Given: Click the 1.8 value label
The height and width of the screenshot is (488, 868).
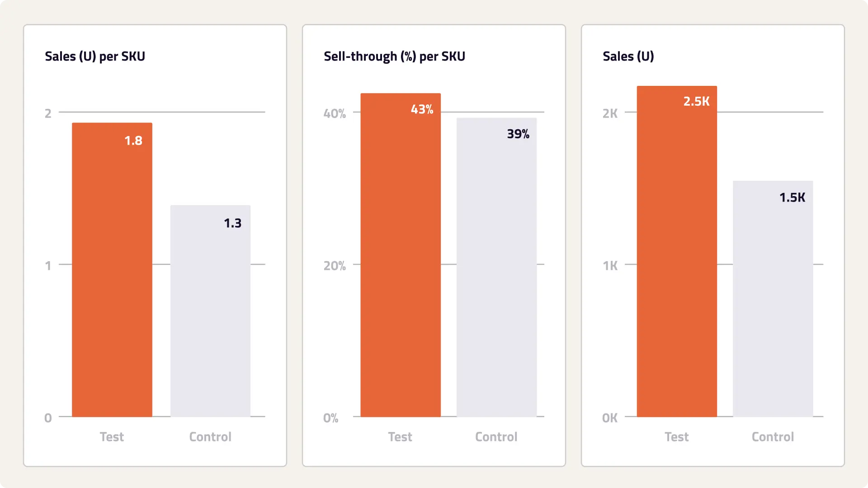Looking at the screenshot, I should pyautogui.click(x=133, y=141).
